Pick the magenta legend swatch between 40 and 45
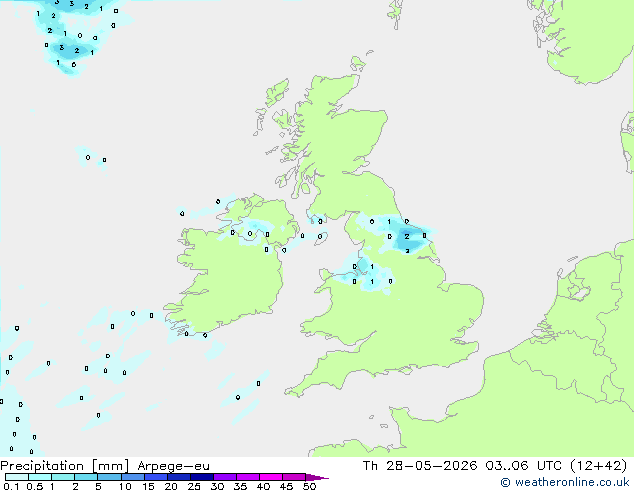Image resolution: width=634 pixels, height=490 pixels. point(271,477)
